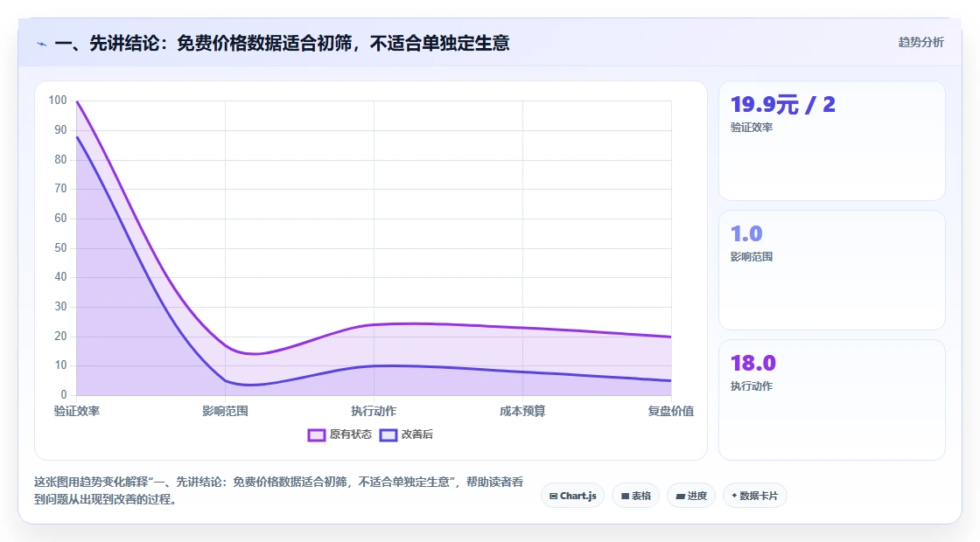Open the 1.0 影响范围 data card

[x=832, y=270]
